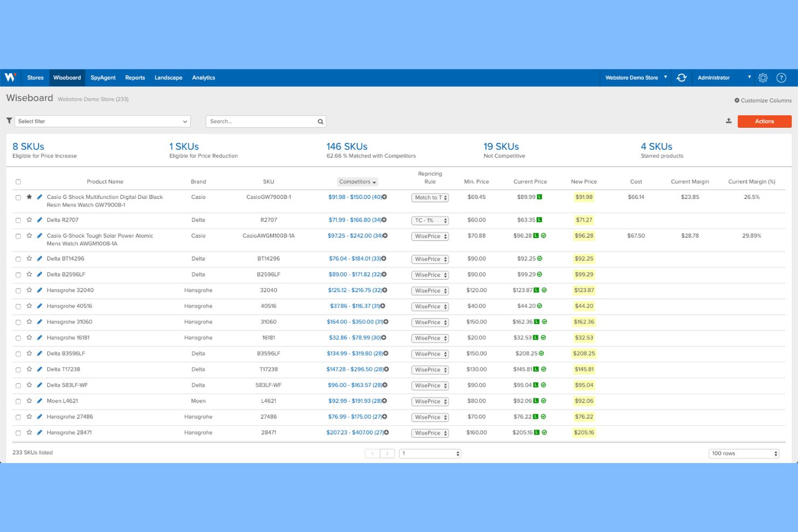This screenshot has width=798, height=532.
Task: Click the orange Actions button
Action: tap(764, 121)
